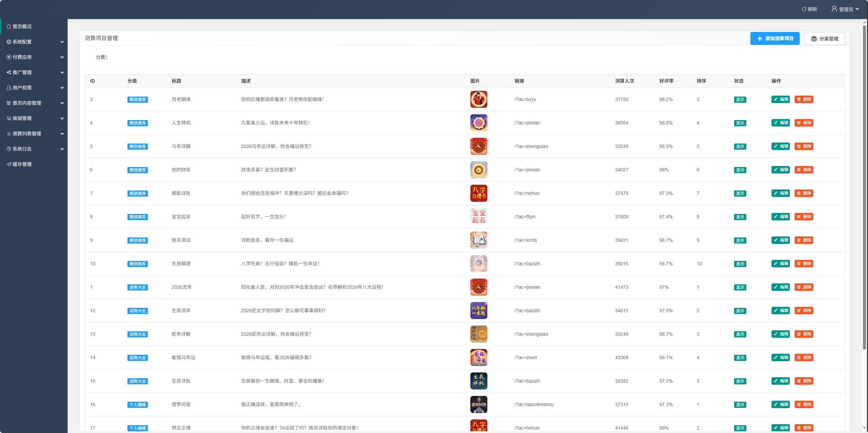Toggle the 显示 status for 紫微马年运
868x433 pixels.
(x=740, y=358)
